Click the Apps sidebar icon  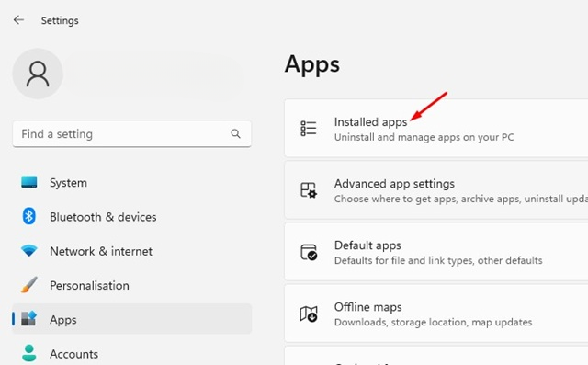pyautogui.click(x=28, y=318)
